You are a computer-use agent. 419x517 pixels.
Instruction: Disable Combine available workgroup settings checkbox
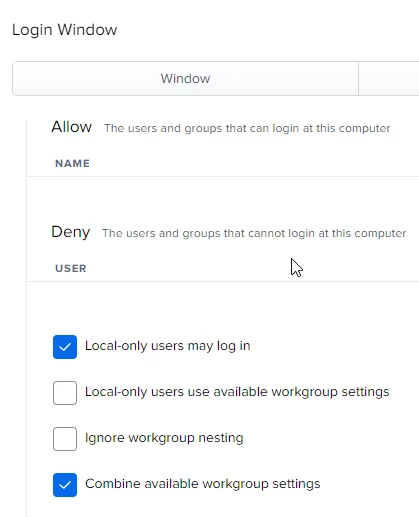click(65, 485)
